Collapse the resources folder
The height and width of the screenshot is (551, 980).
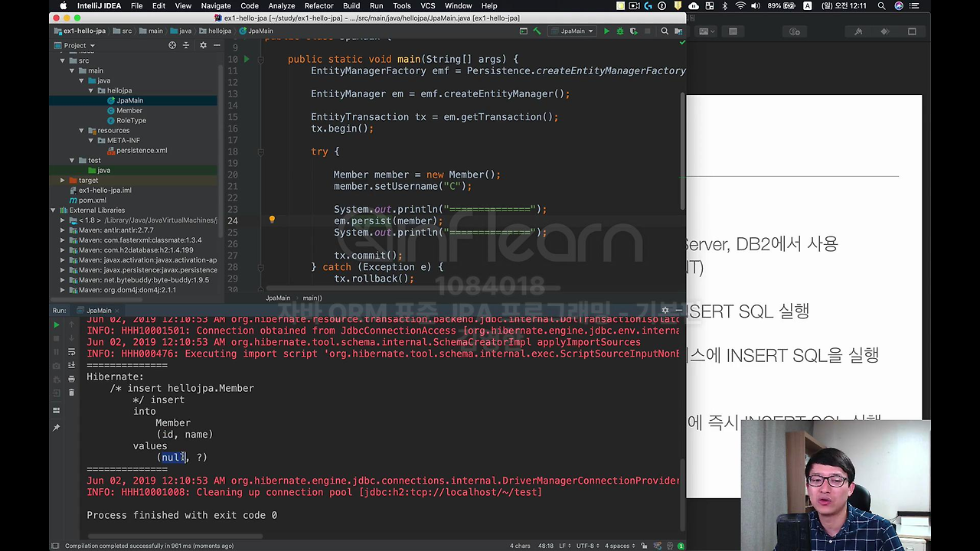[x=81, y=130]
